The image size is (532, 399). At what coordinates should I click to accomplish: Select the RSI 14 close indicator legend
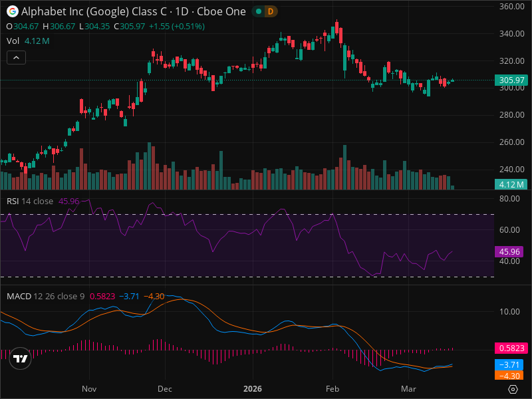pos(30,201)
